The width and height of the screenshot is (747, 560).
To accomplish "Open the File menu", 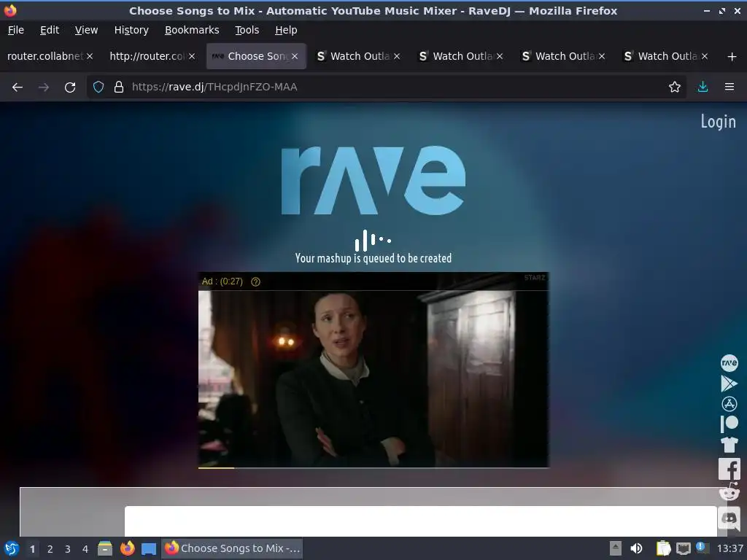I will tap(16, 30).
